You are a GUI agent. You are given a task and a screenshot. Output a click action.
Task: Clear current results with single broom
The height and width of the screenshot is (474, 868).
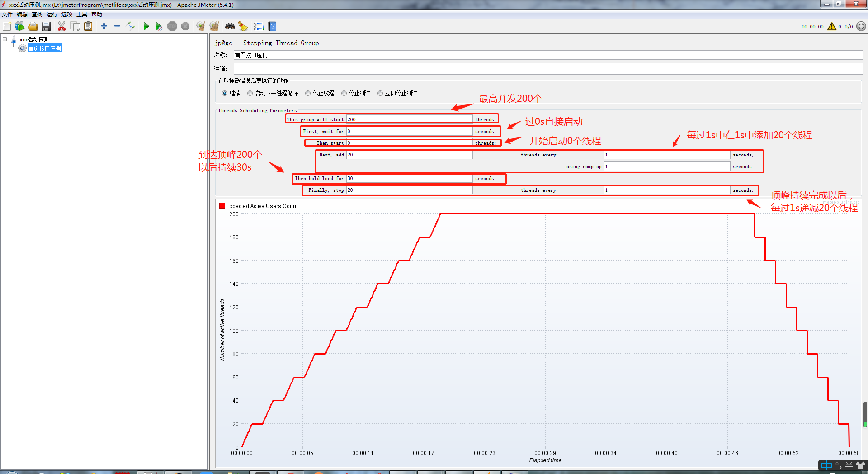coord(201,26)
